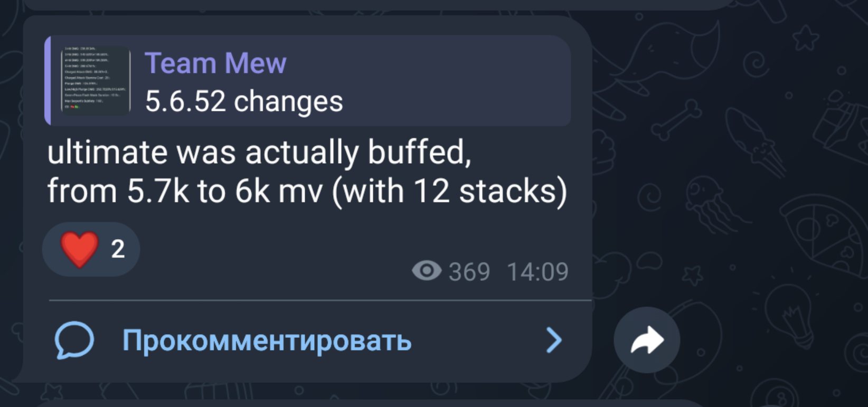Viewport: 868px width, 407px height.
Task: Click the reaction count number 2
Action: 118,249
